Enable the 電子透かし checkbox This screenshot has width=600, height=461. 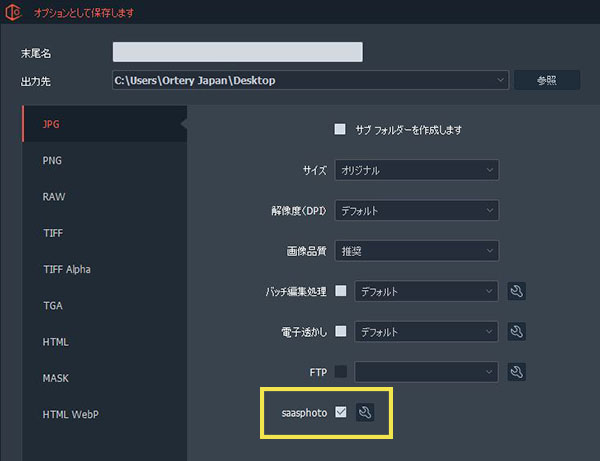[341, 331]
